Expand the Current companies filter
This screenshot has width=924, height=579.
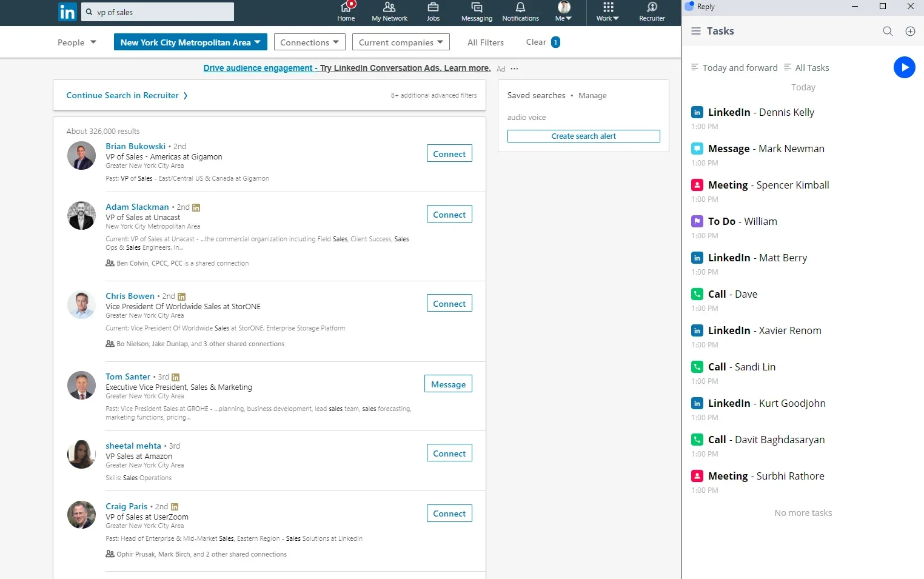(401, 42)
